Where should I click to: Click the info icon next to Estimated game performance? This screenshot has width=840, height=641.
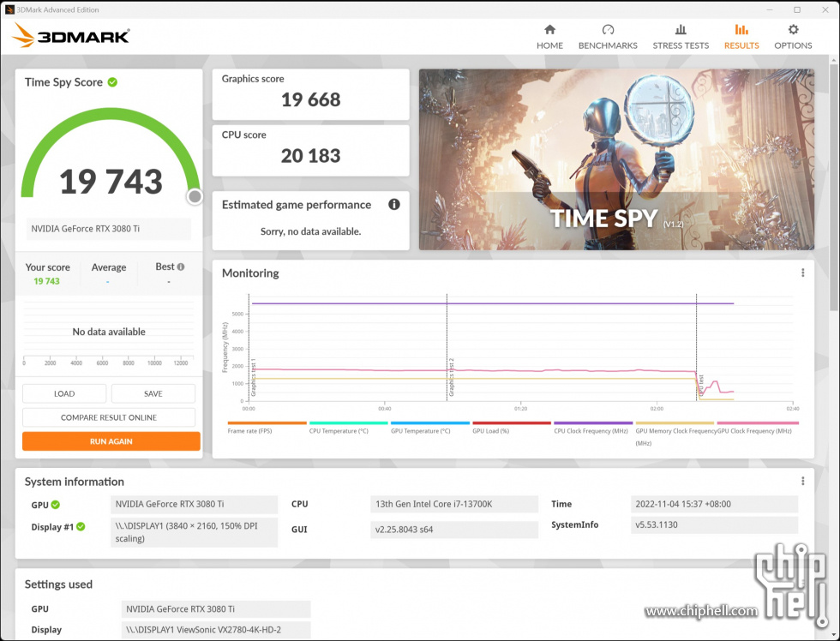(394, 204)
